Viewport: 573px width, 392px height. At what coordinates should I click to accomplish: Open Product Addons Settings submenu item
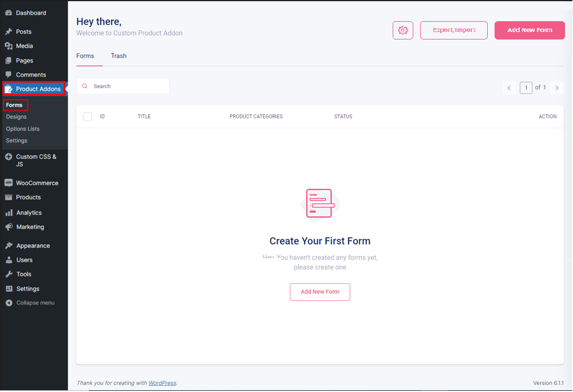click(17, 141)
